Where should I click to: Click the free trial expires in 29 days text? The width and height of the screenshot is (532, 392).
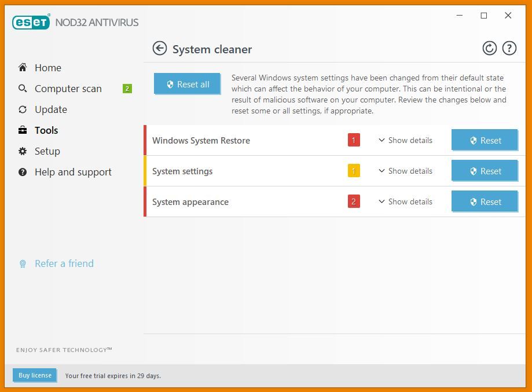click(x=113, y=376)
